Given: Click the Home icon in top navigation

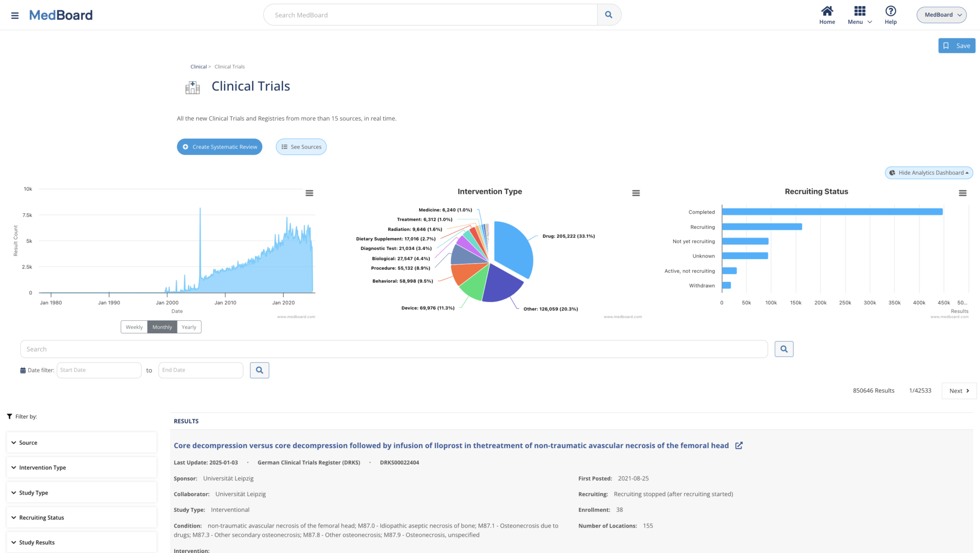Looking at the screenshot, I should 827,11.
